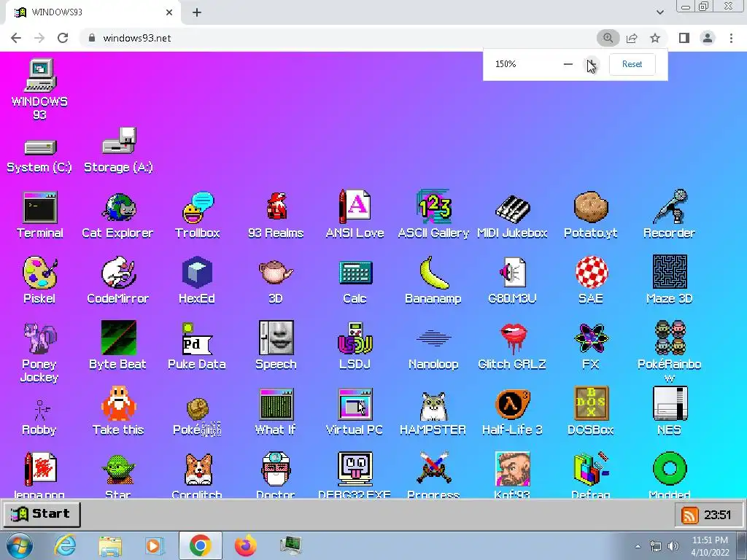Viewport: 747px width, 560px height.
Task: Open the G80.M3U playlist icon
Action: pyautogui.click(x=512, y=273)
